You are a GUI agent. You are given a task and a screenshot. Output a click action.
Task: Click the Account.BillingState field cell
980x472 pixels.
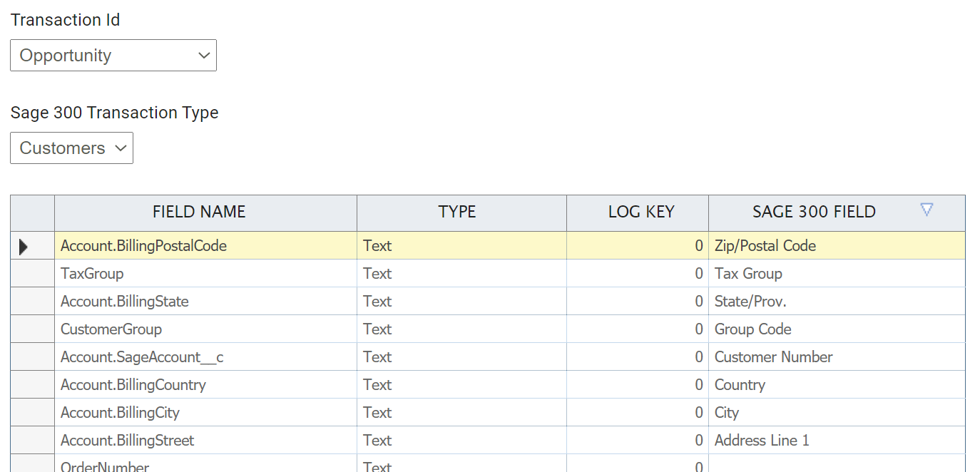coord(125,302)
